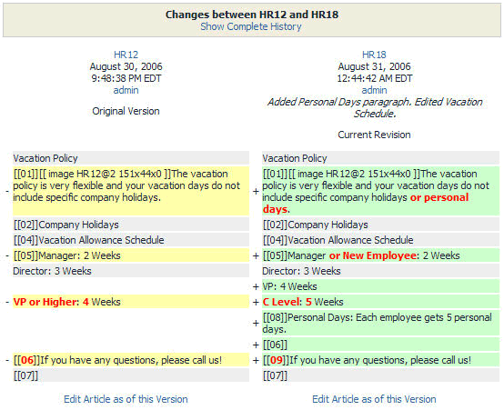Click 'Vacation Policy' row in HR12 column

(x=131, y=158)
